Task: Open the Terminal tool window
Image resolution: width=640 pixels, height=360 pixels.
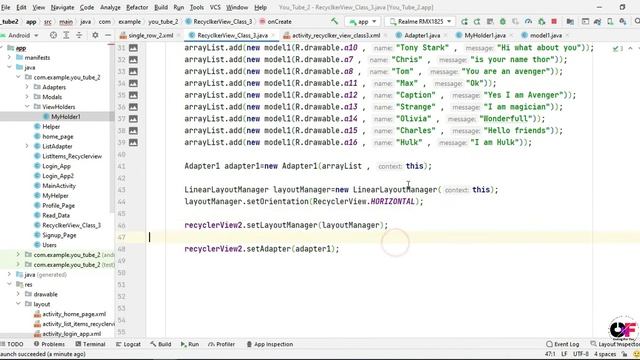Action: (90, 344)
